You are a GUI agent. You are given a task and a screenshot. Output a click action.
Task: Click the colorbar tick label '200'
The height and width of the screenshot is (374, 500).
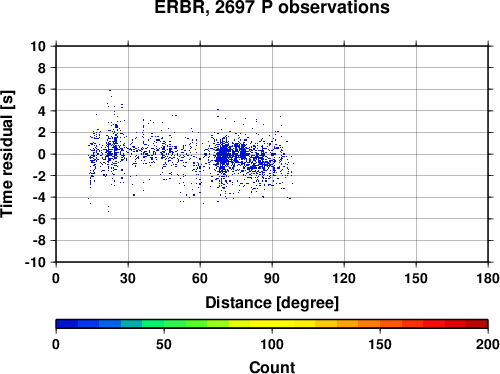[x=488, y=344]
